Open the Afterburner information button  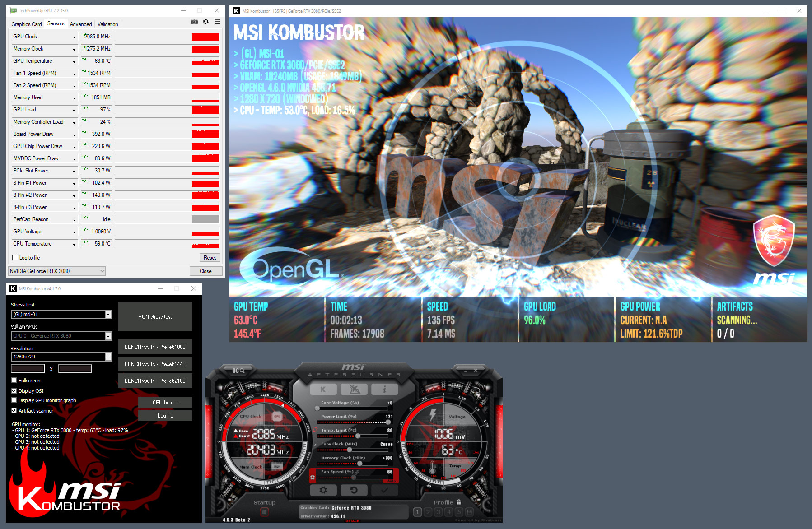tap(384, 389)
